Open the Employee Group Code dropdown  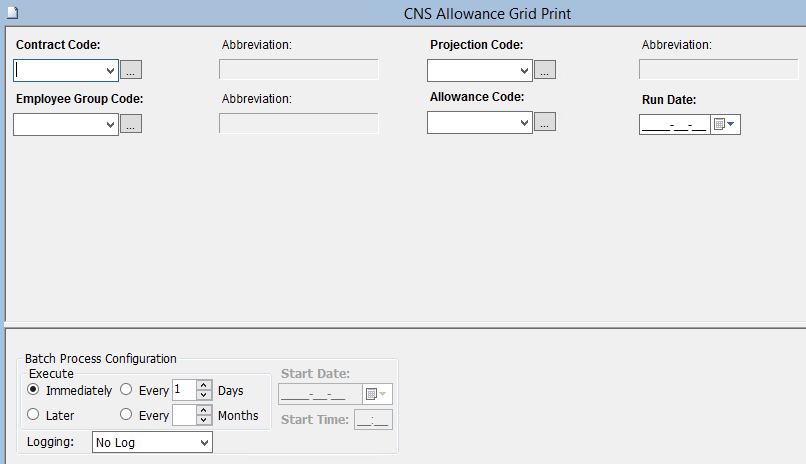110,124
